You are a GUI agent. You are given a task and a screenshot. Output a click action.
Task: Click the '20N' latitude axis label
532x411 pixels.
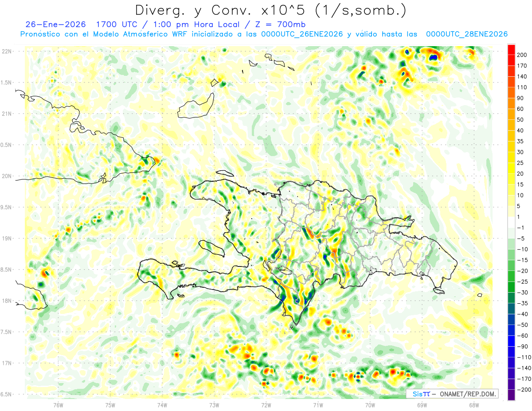(7, 176)
